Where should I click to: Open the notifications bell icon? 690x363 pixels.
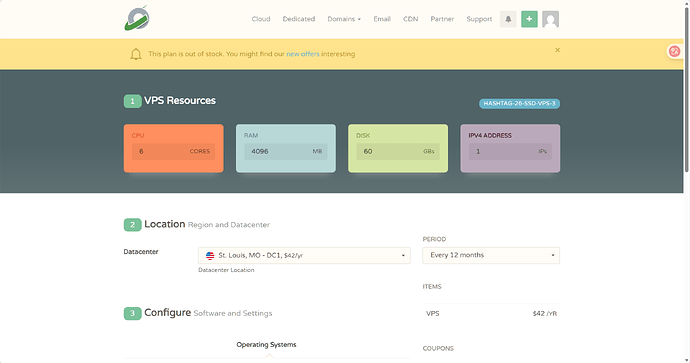tap(508, 19)
